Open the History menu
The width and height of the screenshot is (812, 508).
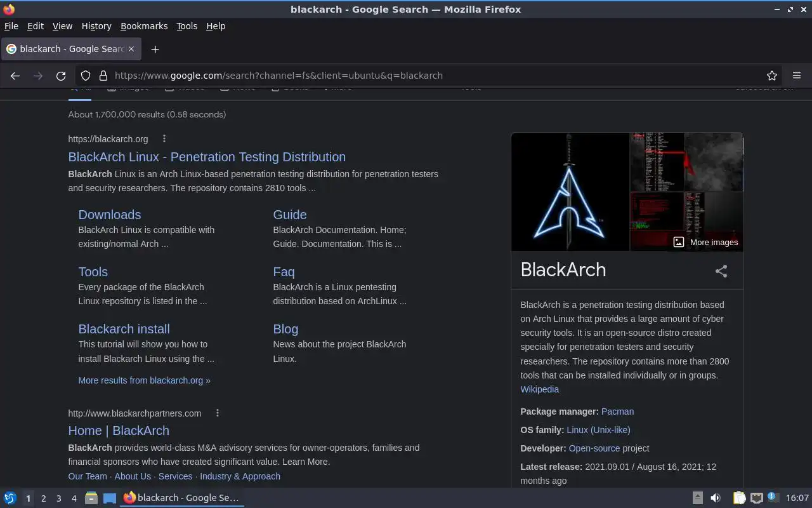96,26
